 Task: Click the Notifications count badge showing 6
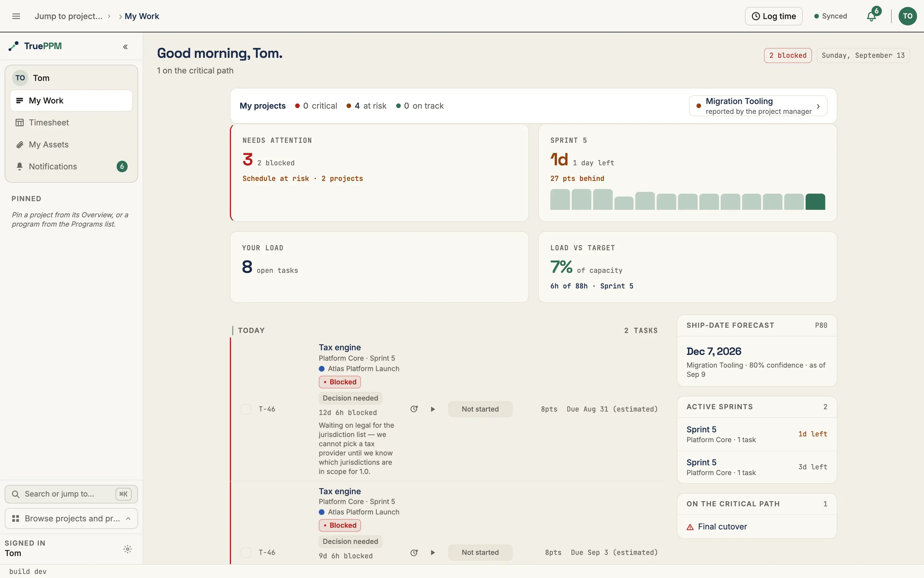pyautogui.click(x=122, y=166)
